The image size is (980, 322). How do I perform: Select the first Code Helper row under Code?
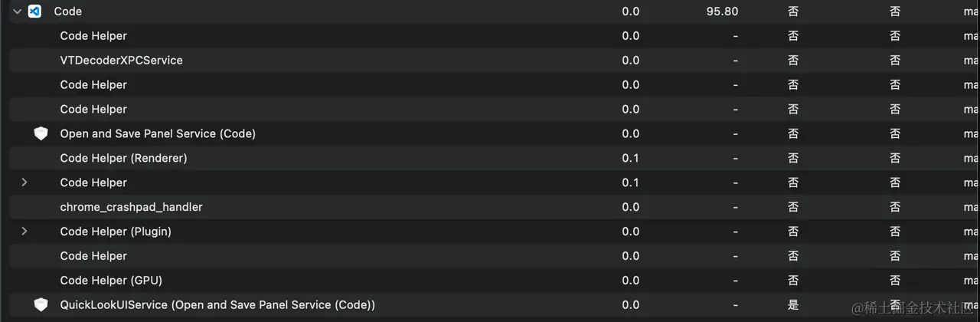coord(93,36)
